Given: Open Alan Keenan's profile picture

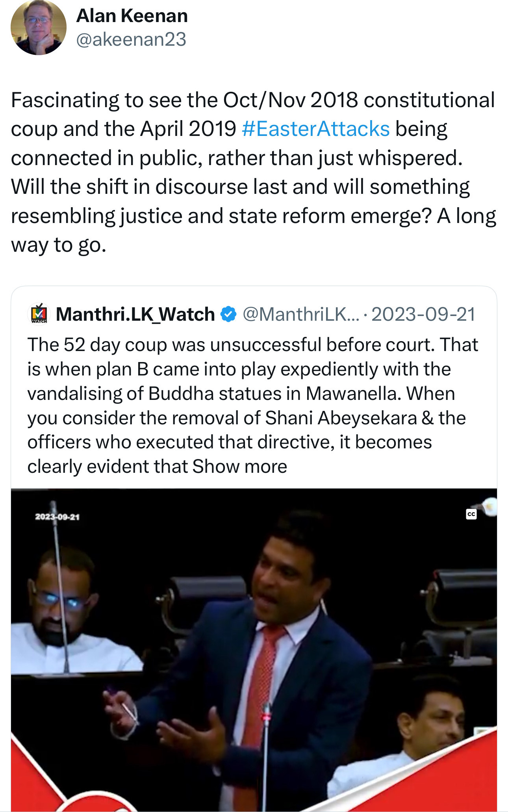Looking at the screenshot, I should tap(39, 28).
